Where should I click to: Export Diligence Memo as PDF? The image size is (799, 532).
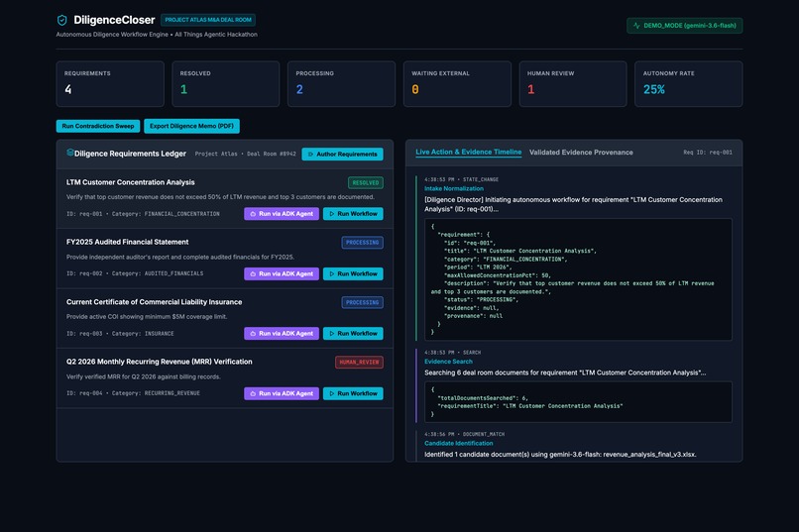[191, 126]
